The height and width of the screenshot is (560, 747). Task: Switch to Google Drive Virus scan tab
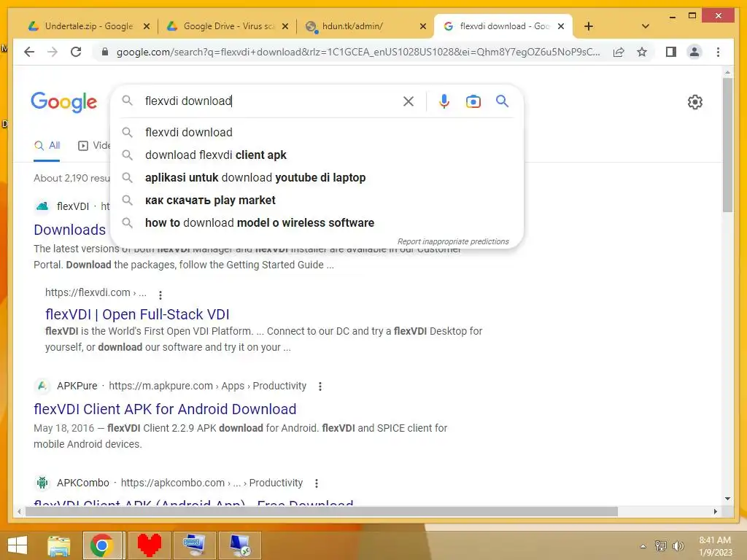click(228, 26)
